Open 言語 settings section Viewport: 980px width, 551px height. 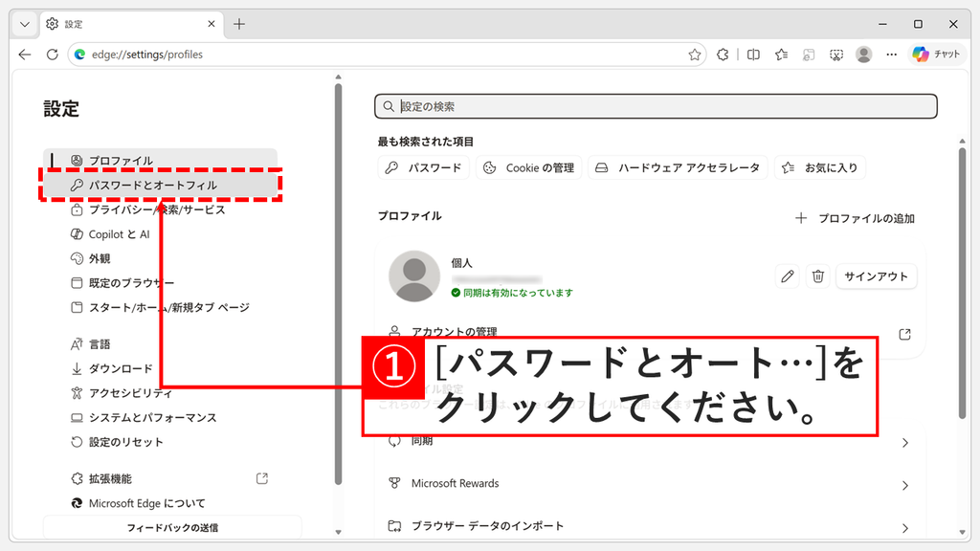point(160,344)
